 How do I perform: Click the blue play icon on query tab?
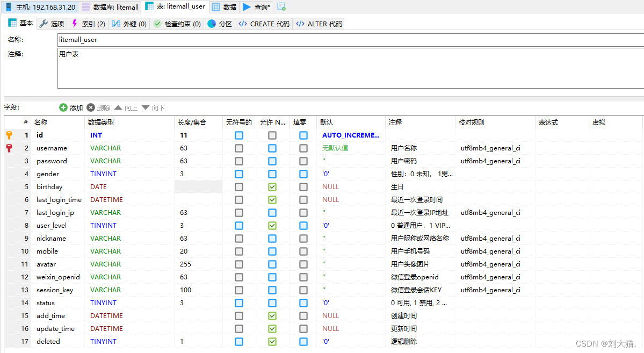pyautogui.click(x=247, y=7)
